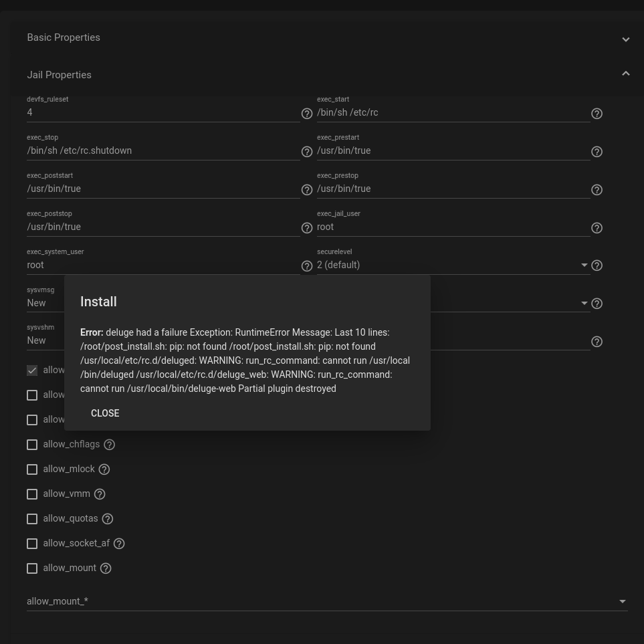Open the securelevel dropdown
644x644 pixels.
pos(453,265)
